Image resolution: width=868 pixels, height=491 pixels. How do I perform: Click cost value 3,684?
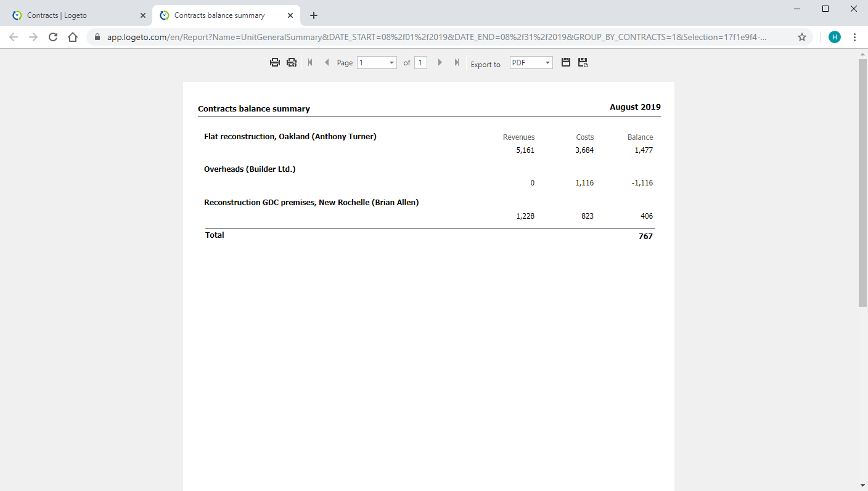(584, 150)
